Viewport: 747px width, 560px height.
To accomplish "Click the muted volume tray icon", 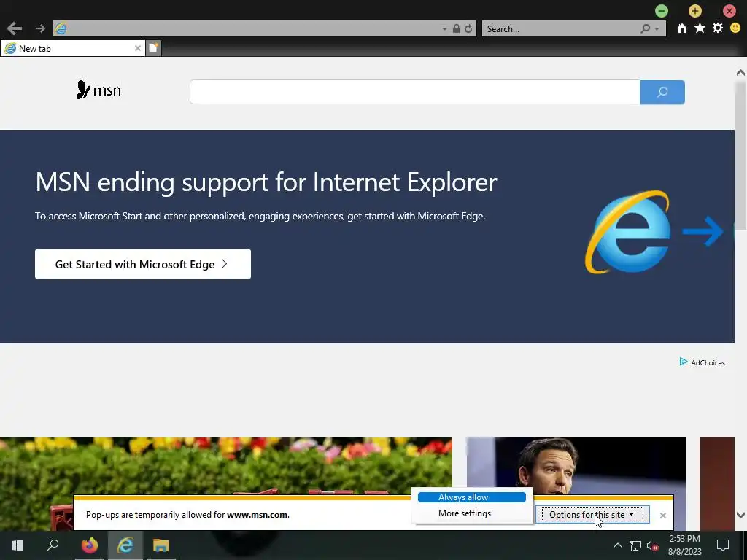I will coord(652,545).
